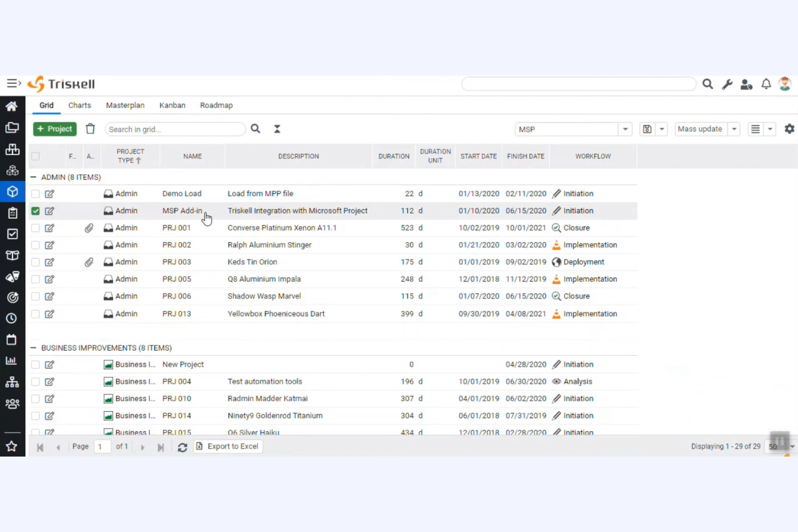798x532 pixels.
Task: Click the Home icon in sidebar
Action: pos(12,106)
